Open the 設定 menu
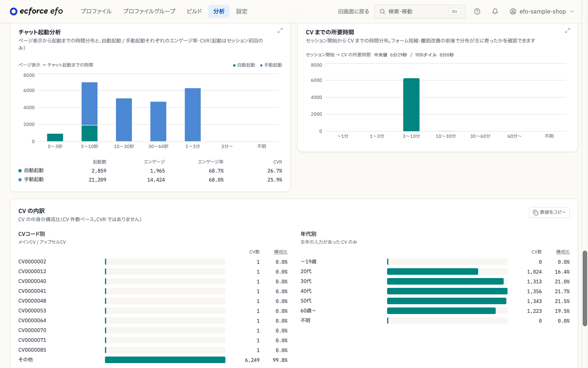The image size is (588, 368). coord(242,11)
